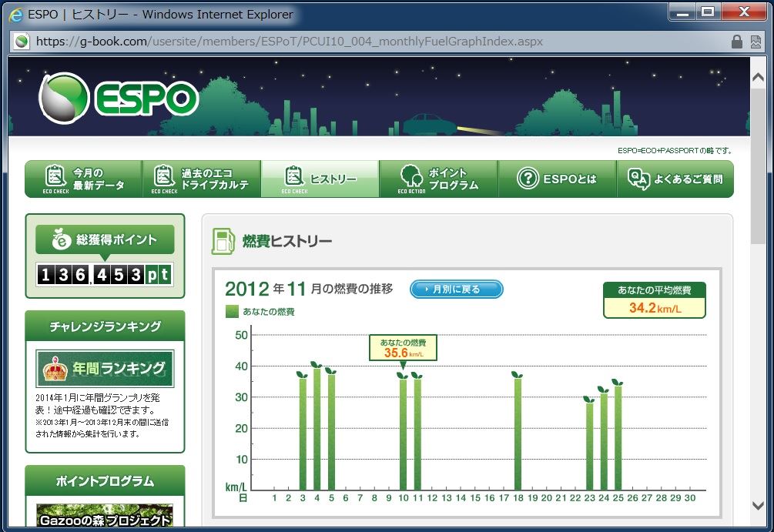Click the e-point bag icon beside 総獲得ポイント

tap(62, 239)
